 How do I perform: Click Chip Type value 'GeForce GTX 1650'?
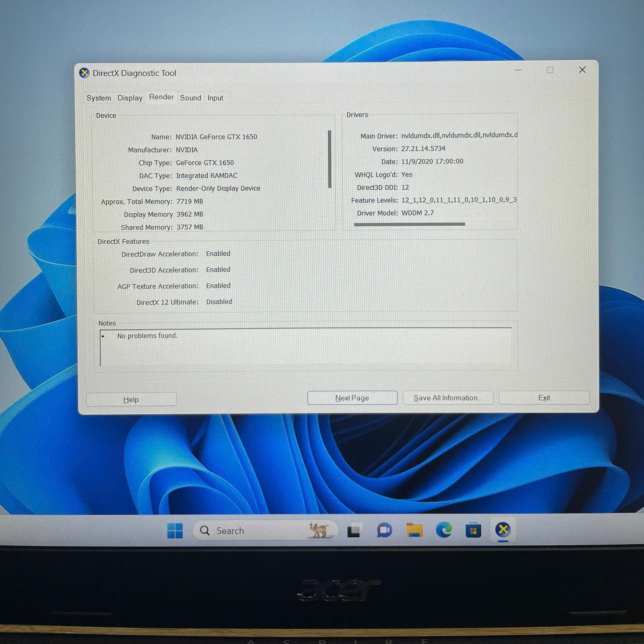point(205,163)
